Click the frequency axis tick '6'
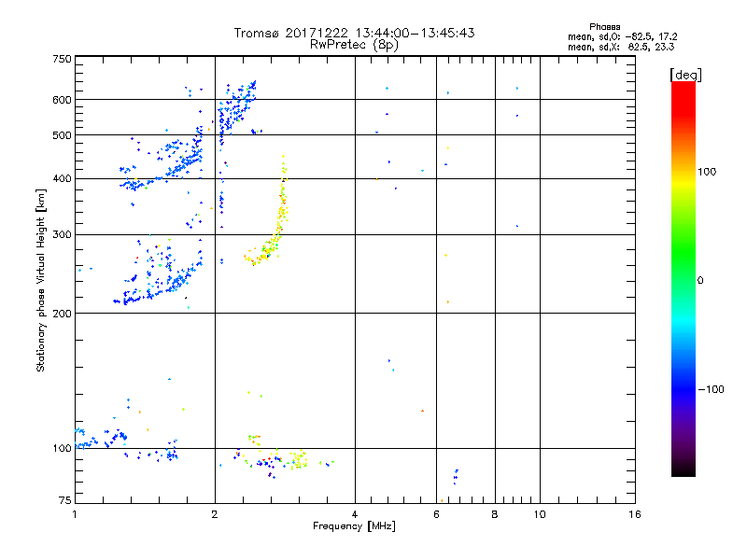This screenshot has width=747, height=560. click(x=436, y=514)
